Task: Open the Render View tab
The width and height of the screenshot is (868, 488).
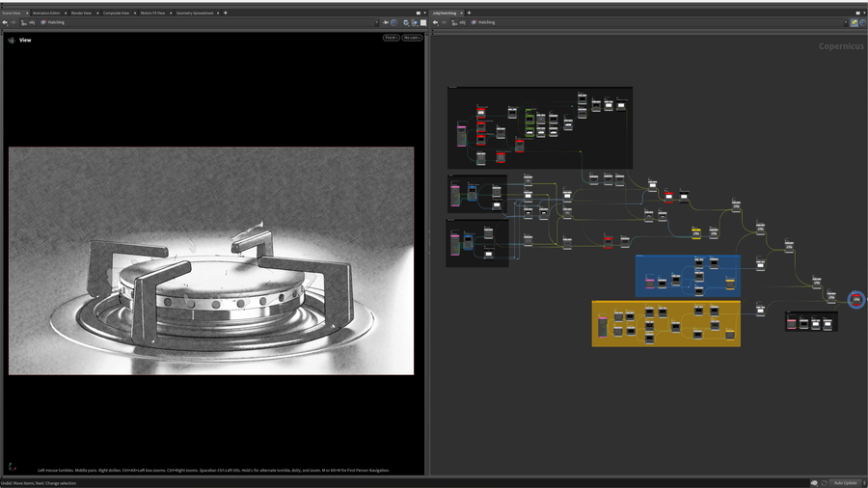Action: coord(81,13)
